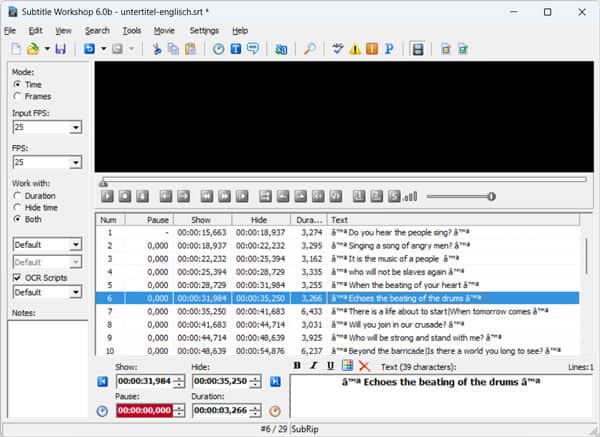Select row 'Do you hear the people sing?'

(x=337, y=233)
